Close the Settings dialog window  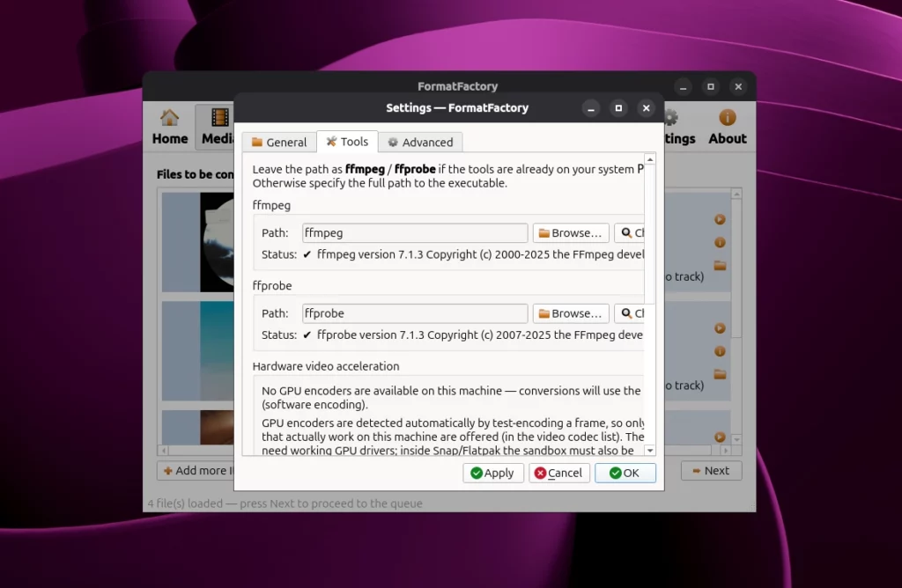(646, 108)
